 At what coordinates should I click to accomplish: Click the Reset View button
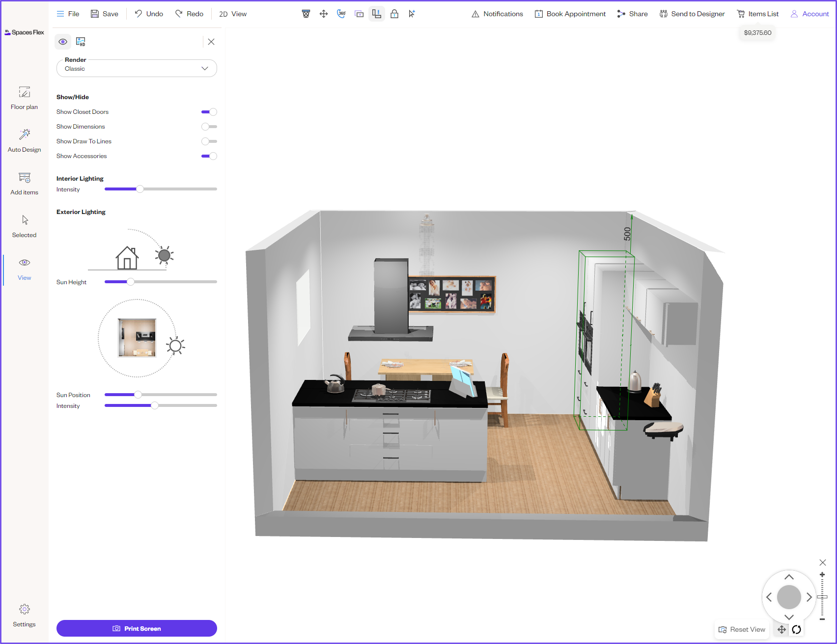point(742,629)
